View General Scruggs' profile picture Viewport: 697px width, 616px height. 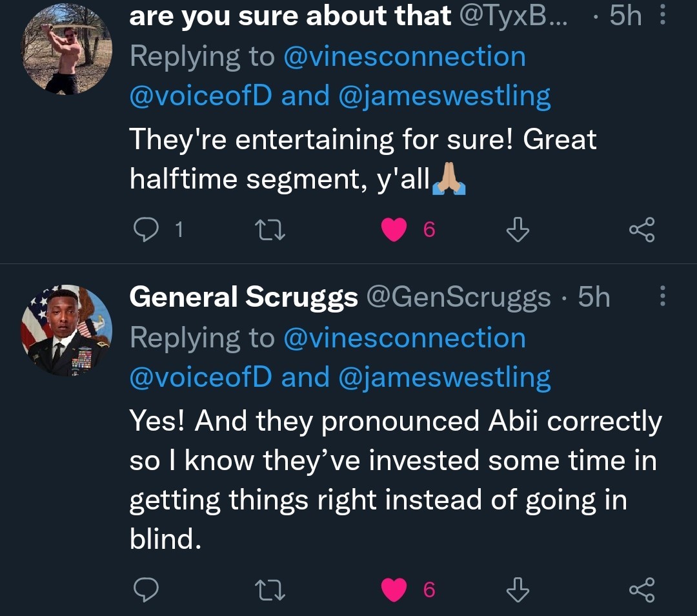66,330
